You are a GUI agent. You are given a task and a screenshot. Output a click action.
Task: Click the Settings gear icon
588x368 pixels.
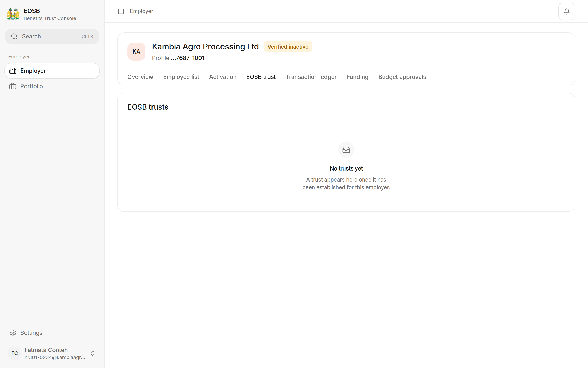(x=13, y=333)
